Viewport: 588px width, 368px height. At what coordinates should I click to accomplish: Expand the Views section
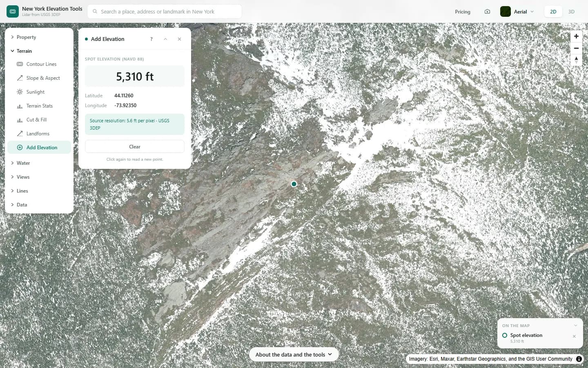point(39,177)
